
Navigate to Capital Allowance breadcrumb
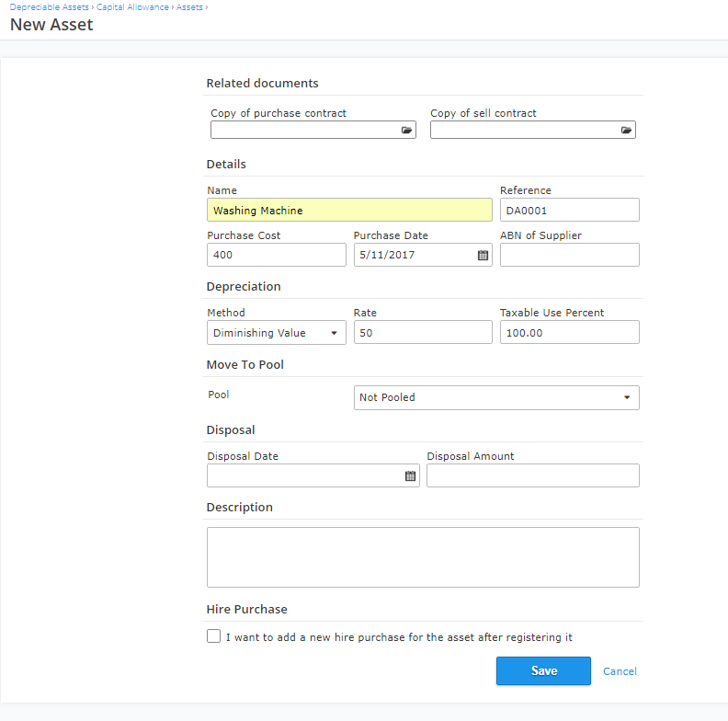coord(133,7)
